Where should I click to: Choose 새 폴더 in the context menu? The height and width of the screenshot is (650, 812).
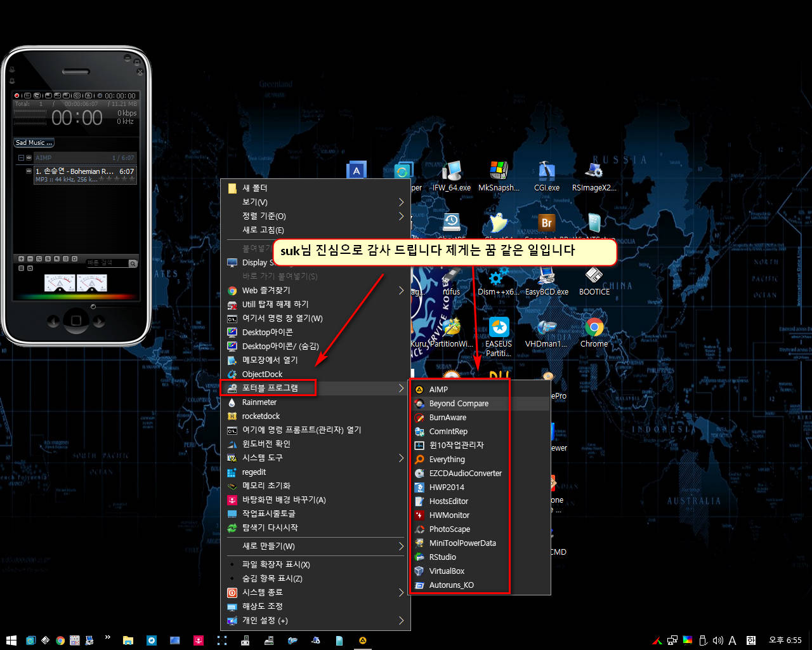(x=315, y=188)
